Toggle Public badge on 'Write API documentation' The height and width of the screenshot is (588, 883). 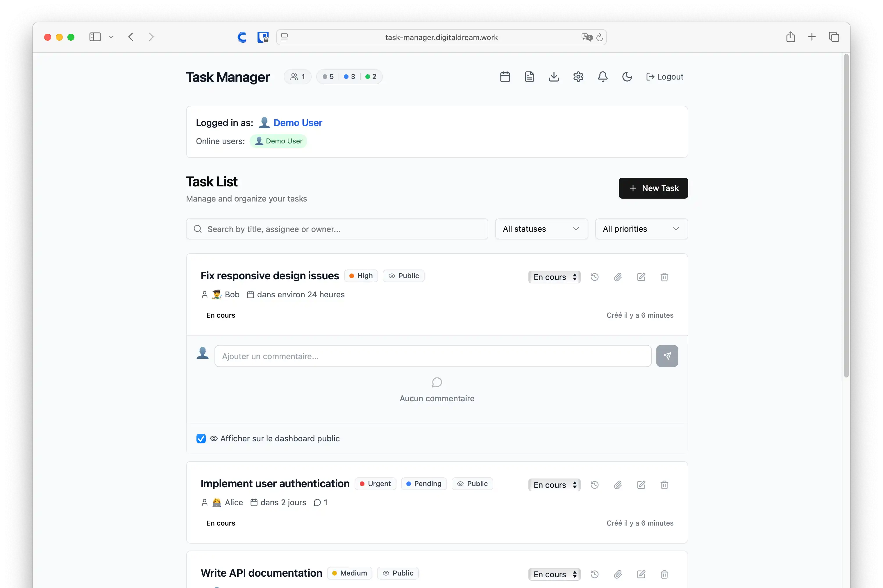point(398,573)
